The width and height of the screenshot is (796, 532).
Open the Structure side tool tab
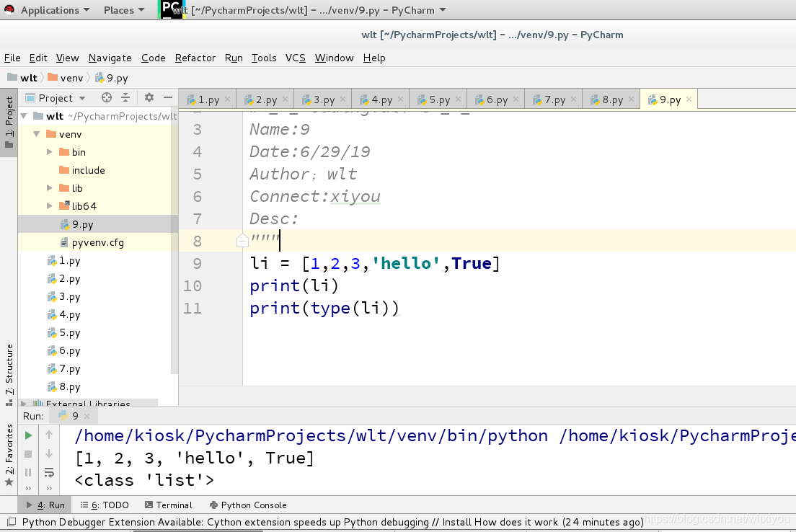(9, 375)
